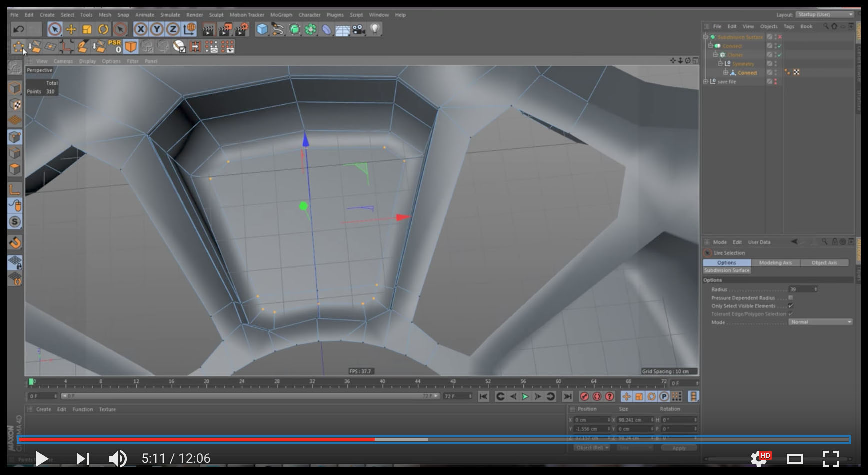Toggle Pressure Dependent Radius checkbox
This screenshot has height=475, width=868.
point(791,298)
